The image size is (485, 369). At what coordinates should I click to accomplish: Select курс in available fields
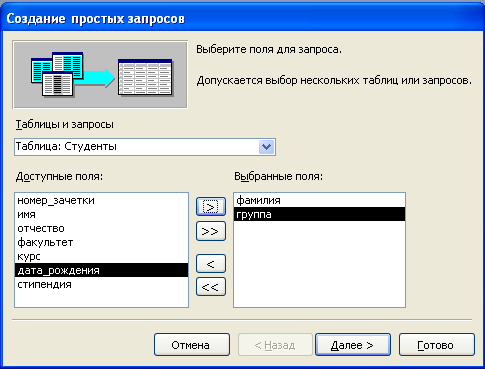point(101,256)
